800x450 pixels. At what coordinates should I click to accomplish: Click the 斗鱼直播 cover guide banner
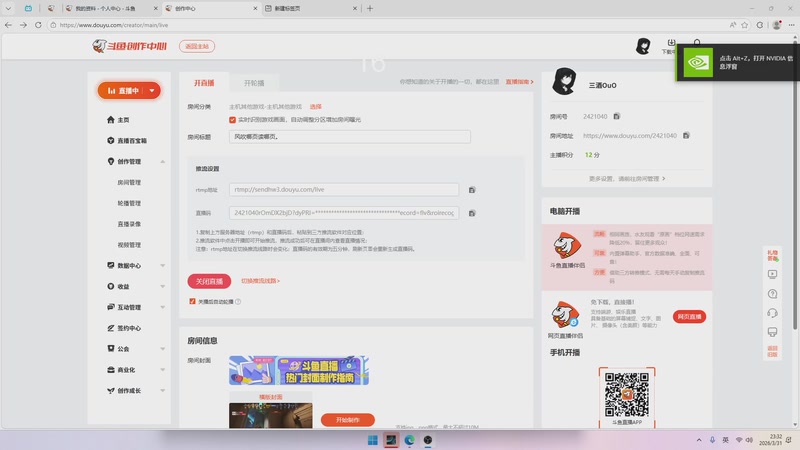tap(299, 370)
